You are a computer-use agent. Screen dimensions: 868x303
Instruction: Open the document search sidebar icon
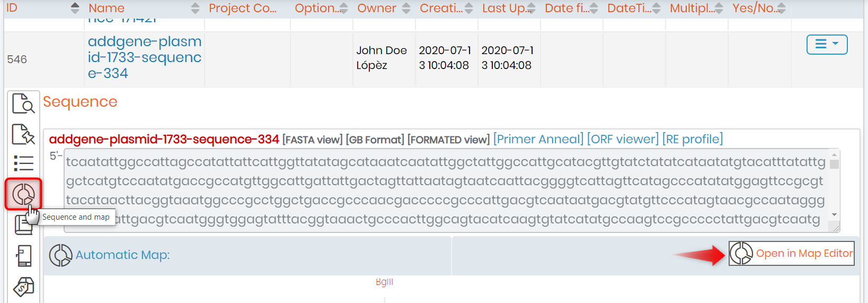(23, 103)
